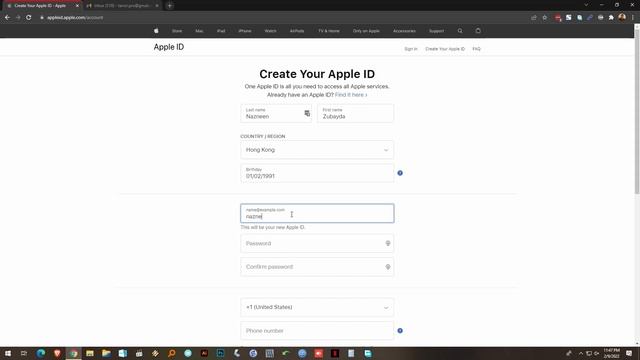Click Create Your Apple ID header link
This screenshot has height=360, width=640.
tap(445, 49)
